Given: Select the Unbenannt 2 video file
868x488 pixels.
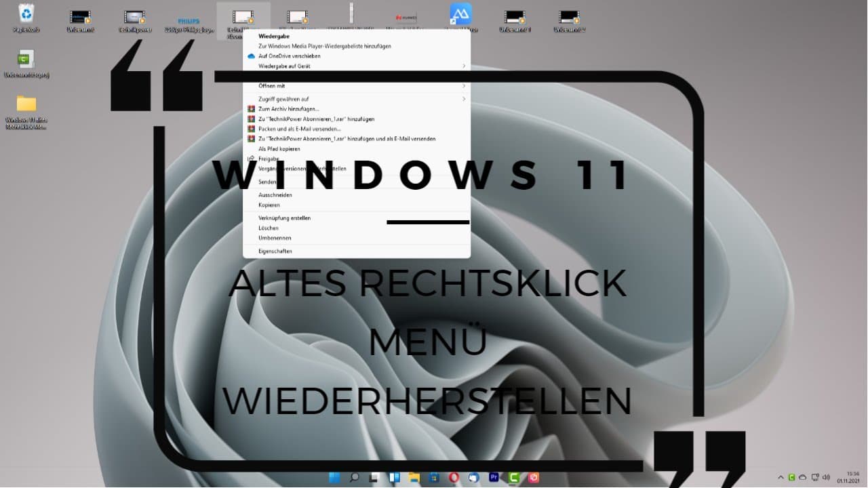Looking at the screenshot, I should [x=569, y=19].
